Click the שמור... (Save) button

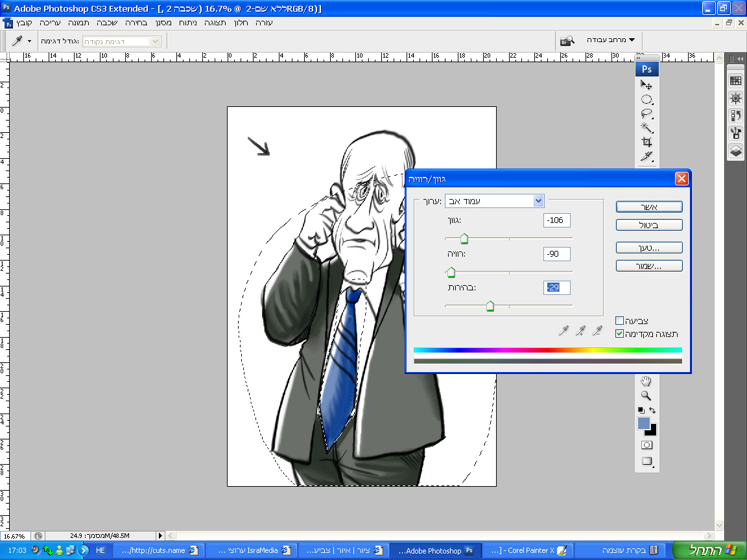[649, 266]
